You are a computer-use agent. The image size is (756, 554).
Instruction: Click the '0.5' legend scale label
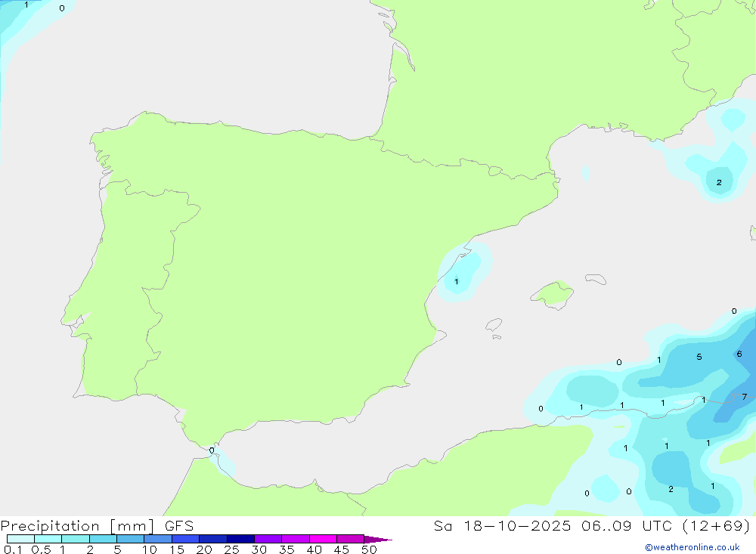point(41,549)
